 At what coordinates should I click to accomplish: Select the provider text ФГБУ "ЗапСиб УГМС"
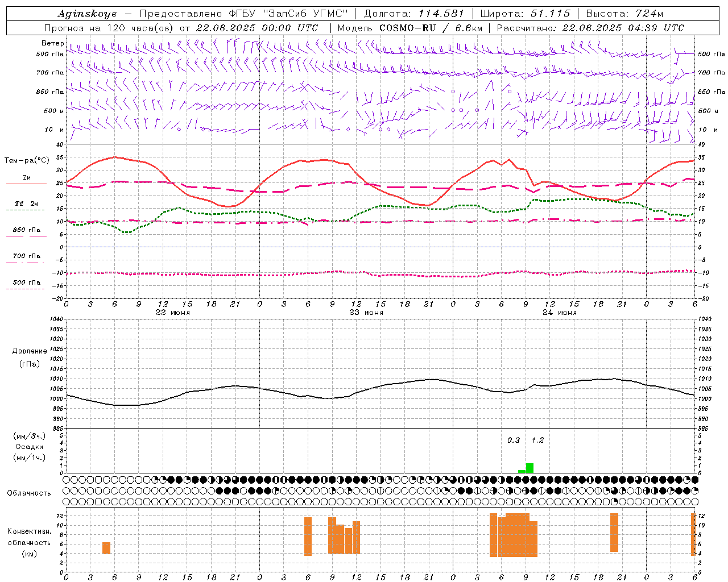tap(289, 14)
